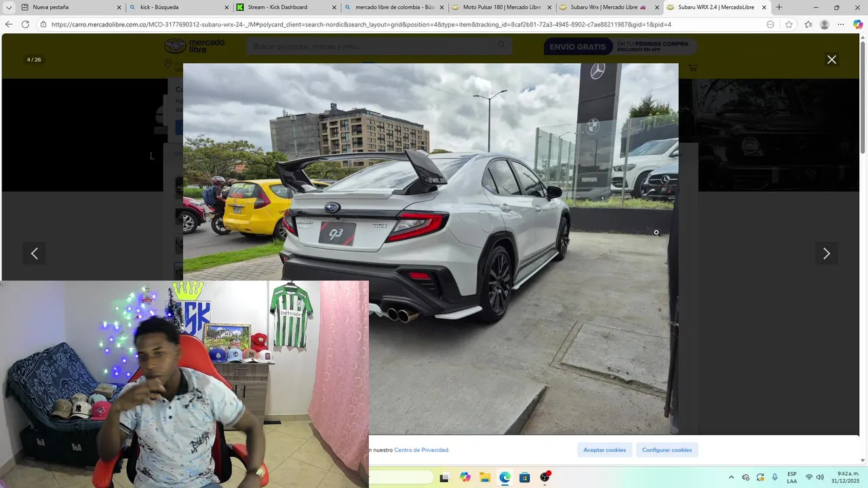
Task: Open Copilot from the taskbar
Action: pyautogui.click(x=465, y=478)
